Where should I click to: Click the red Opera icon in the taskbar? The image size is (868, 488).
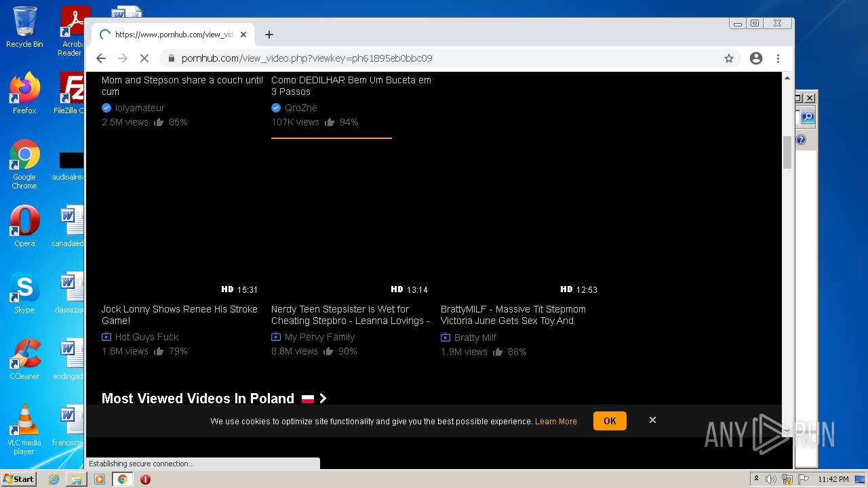point(145,479)
